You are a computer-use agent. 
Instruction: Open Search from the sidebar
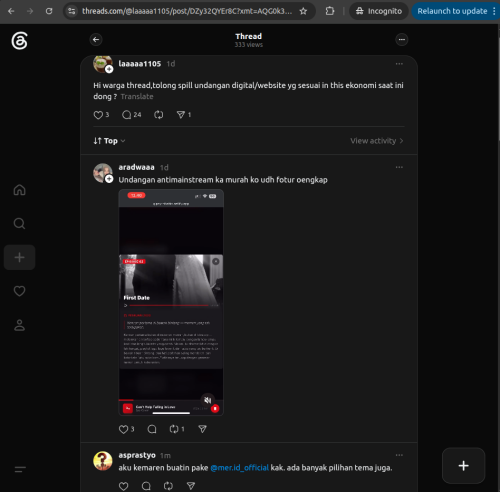pyautogui.click(x=19, y=223)
